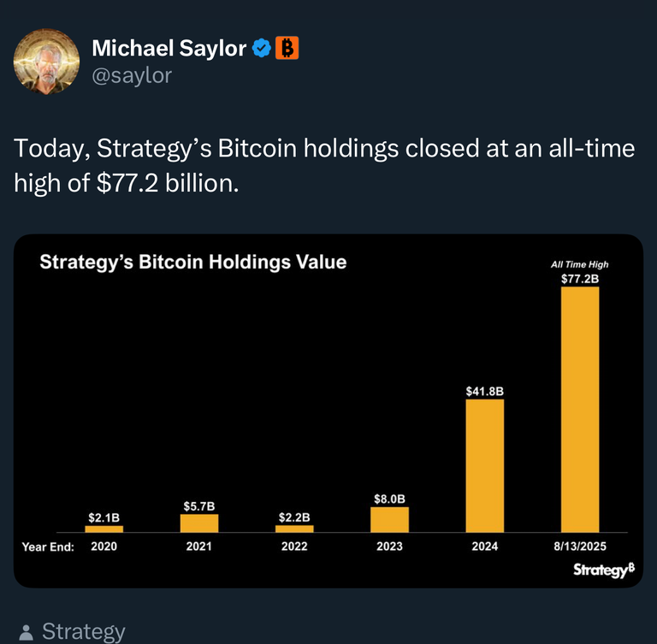The width and height of the screenshot is (657, 644).
Task: Click the 2021 bar showing $5.7B
Action: tap(199, 523)
